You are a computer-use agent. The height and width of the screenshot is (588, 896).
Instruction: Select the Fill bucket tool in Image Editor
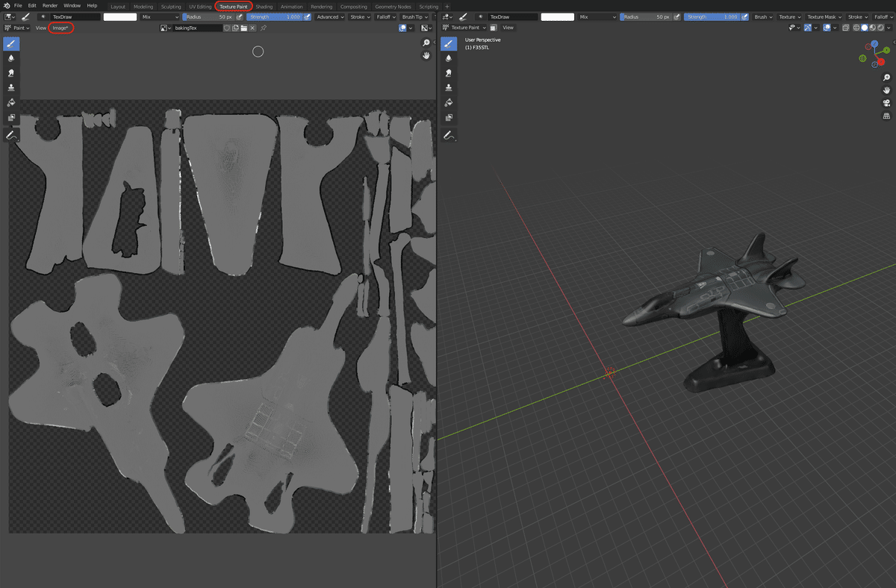click(11, 103)
